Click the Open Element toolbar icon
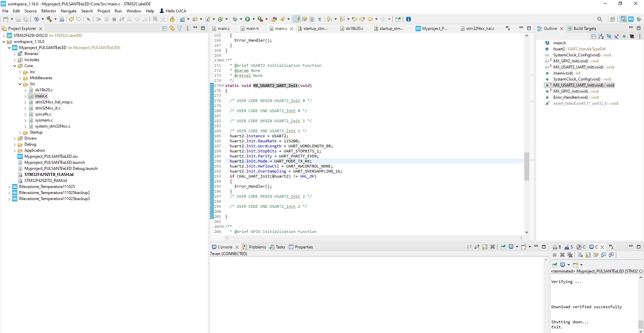The image size is (644, 333). pyautogui.click(x=274, y=19)
